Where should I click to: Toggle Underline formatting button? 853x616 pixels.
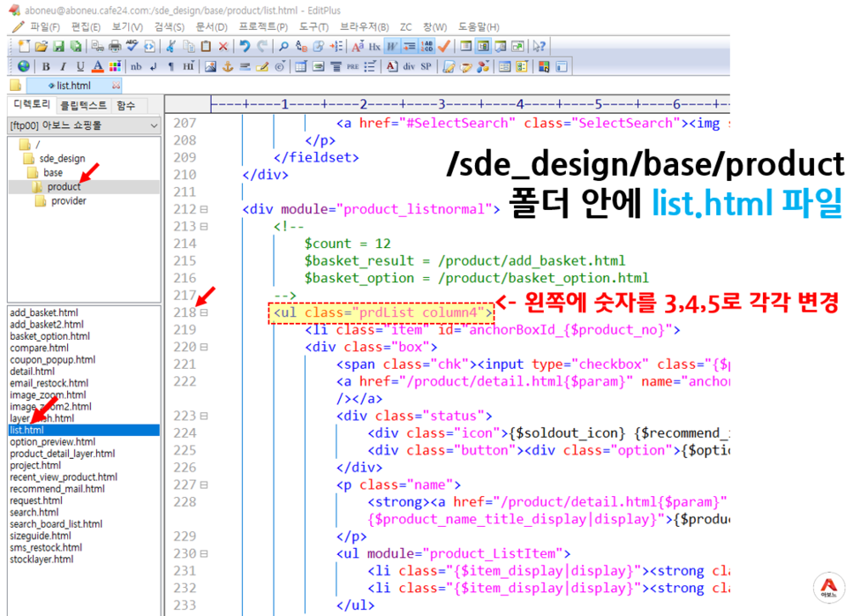(80, 66)
